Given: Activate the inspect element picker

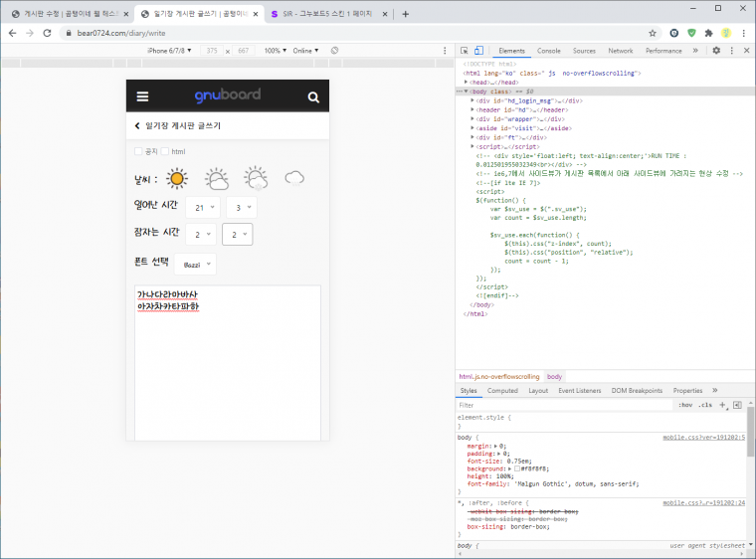Looking at the screenshot, I should click(x=465, y=50).
